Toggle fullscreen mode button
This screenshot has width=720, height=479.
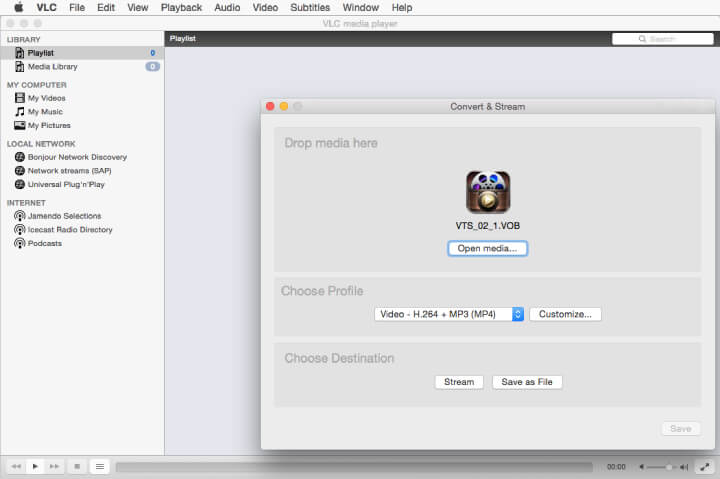(704, 467)
